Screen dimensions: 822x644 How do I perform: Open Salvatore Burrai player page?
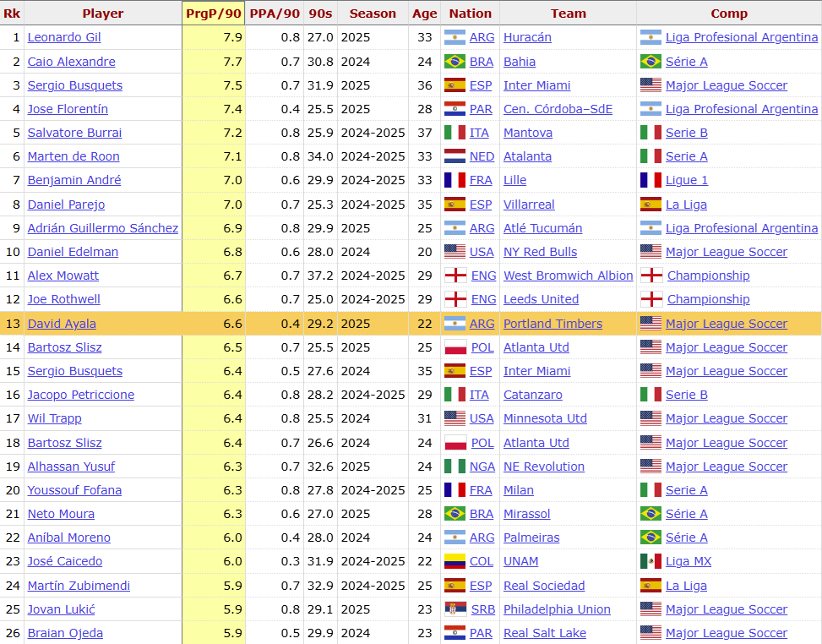point(74,133)
